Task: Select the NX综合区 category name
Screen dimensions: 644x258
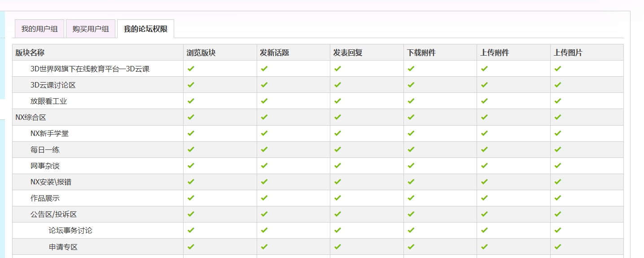Action: click(31, 117)
